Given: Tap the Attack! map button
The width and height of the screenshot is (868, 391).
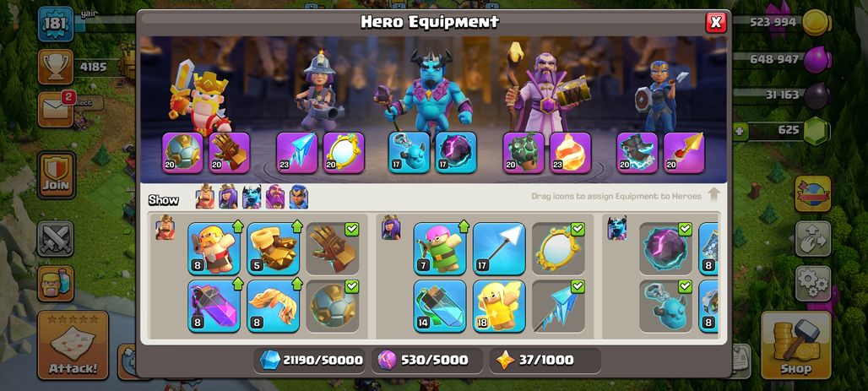Looking at the screenshot, I should click(x=73, y=345).
